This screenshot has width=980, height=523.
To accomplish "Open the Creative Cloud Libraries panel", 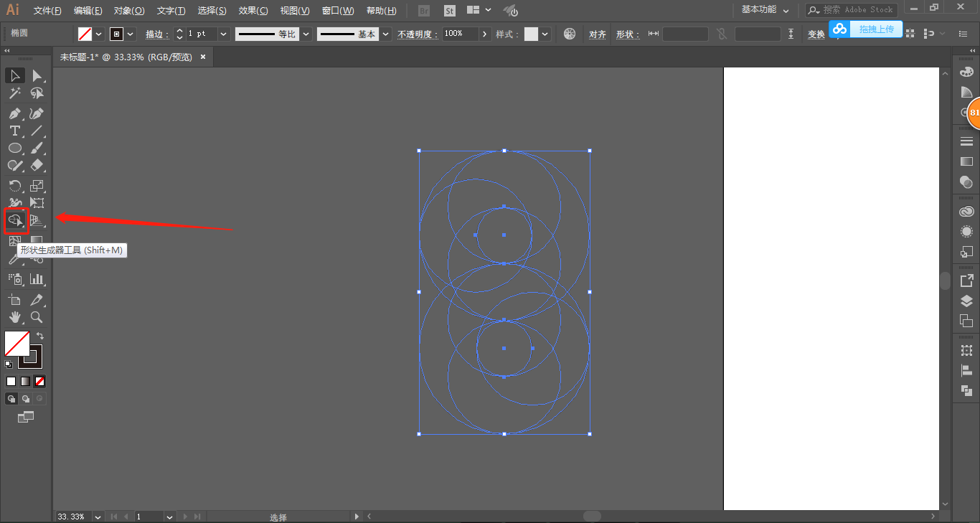I will [x=966, y=211].
